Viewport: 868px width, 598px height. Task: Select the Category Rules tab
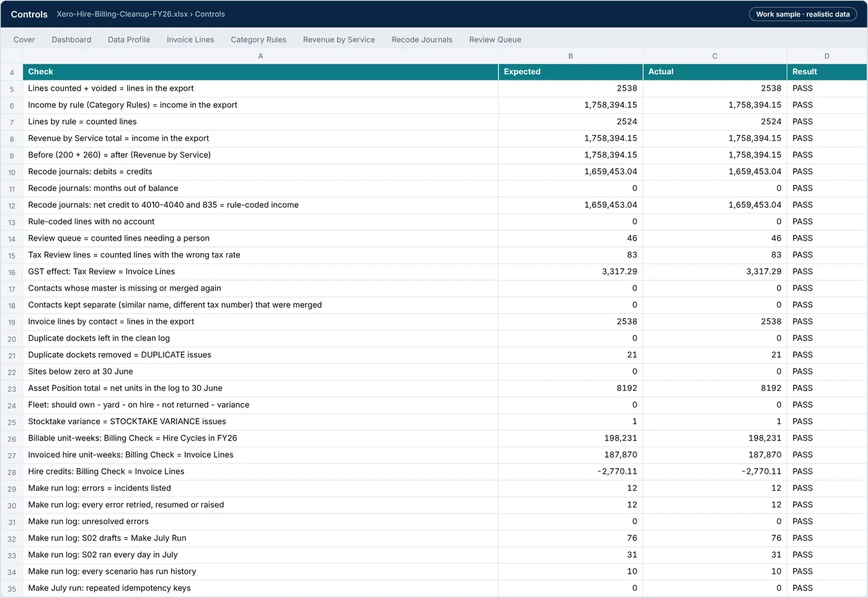(259, 40)
